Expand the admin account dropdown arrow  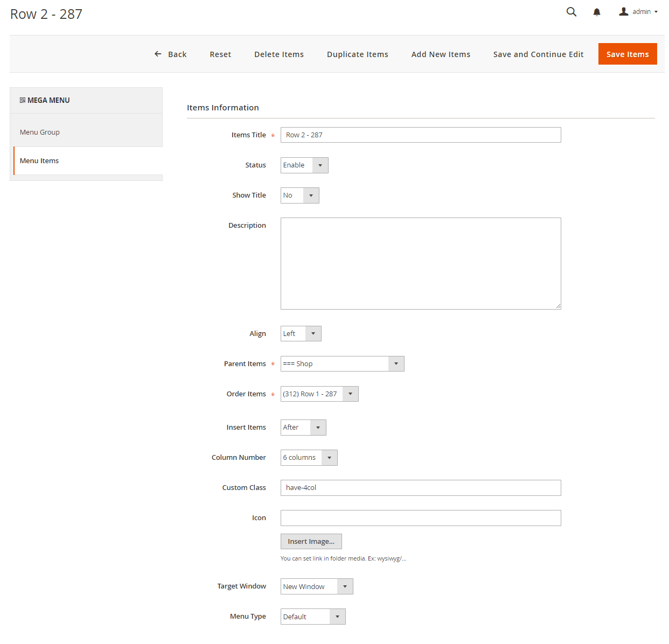tap(656, 12)
